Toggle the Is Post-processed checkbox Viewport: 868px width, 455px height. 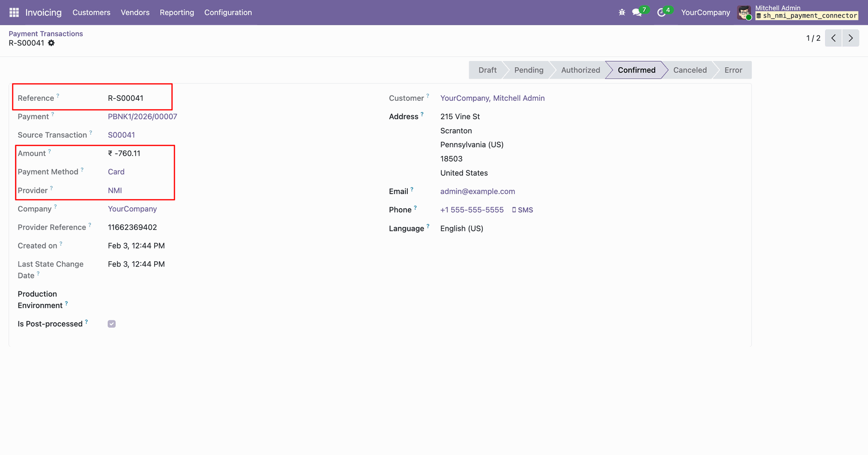[112, 324]
